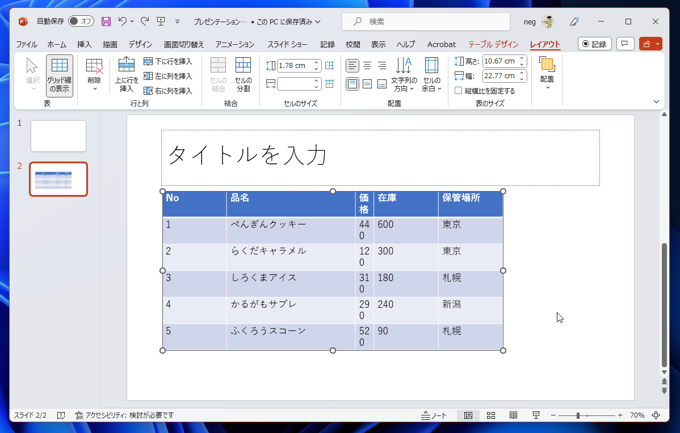Toggle グリッド線の表示 gridlines button
Screen dimensions: 680x433
[x=59, y=75]
